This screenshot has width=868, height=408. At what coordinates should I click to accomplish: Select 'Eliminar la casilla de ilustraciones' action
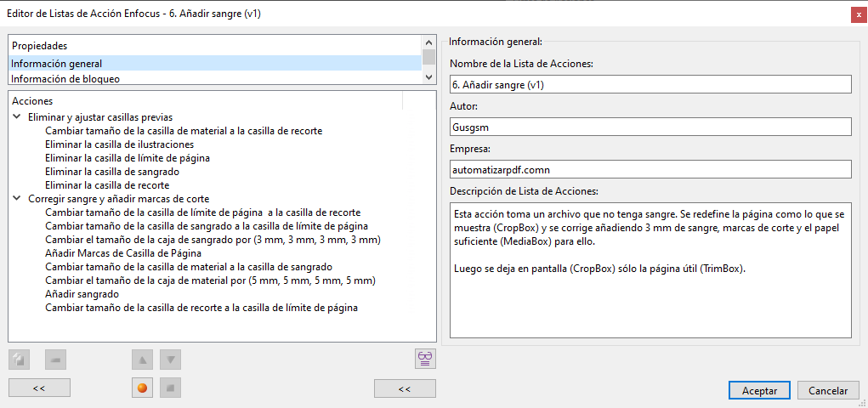pos(119,144)
